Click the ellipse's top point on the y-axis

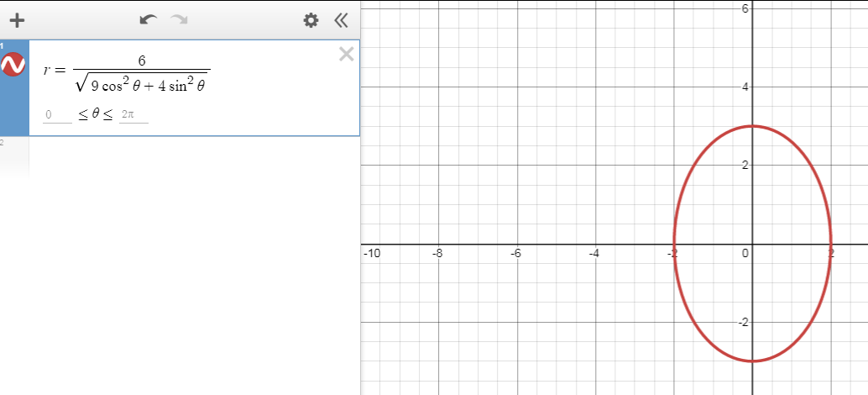tap(752, 126)
